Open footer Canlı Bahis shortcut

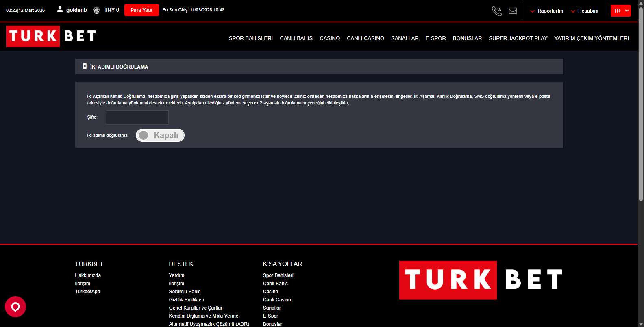point(275,284)
